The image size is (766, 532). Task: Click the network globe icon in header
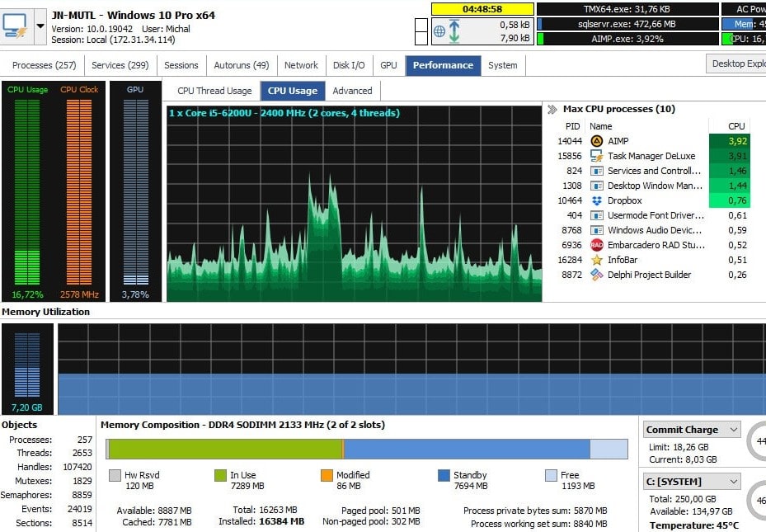point(439,31)
